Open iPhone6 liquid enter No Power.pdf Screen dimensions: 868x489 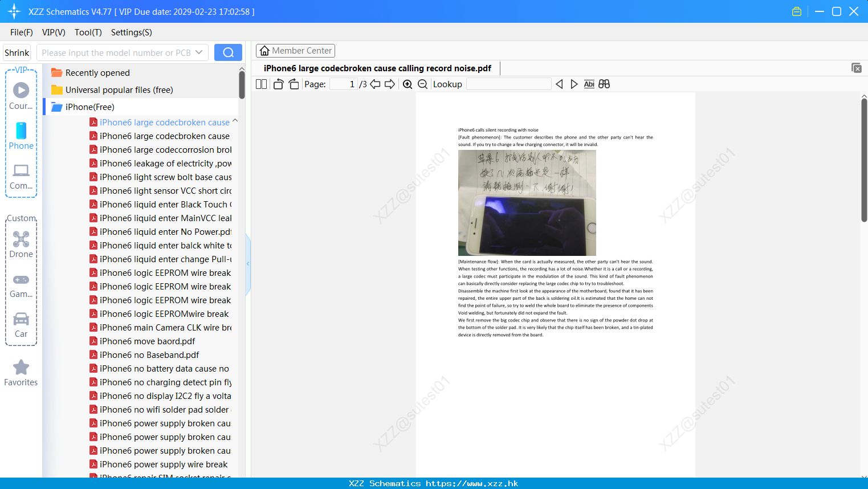pyautogui.click(x=161, y=232)
